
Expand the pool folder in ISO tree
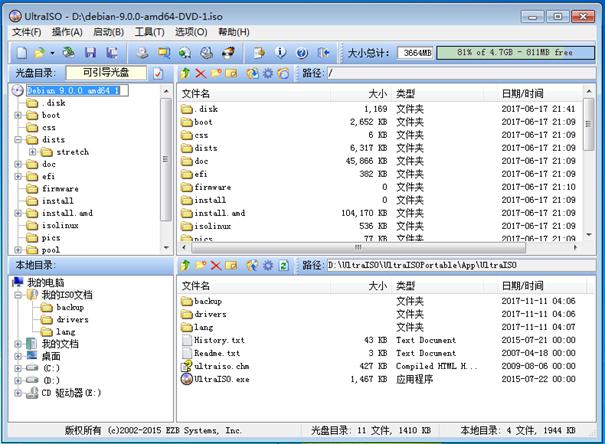18,250
